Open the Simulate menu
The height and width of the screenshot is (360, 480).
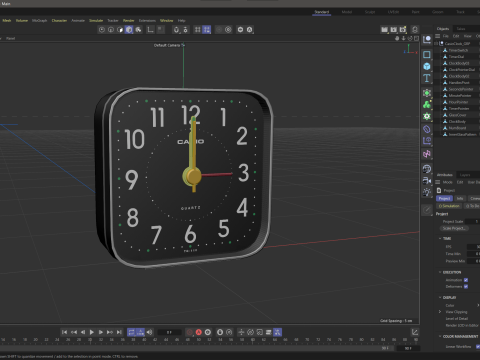click(x=96, y=21)
